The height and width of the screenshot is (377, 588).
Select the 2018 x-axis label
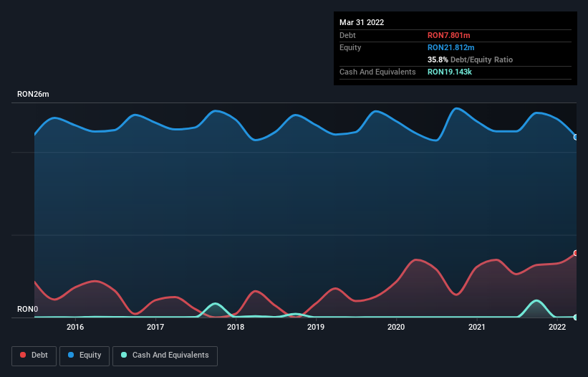coord(236,327)
